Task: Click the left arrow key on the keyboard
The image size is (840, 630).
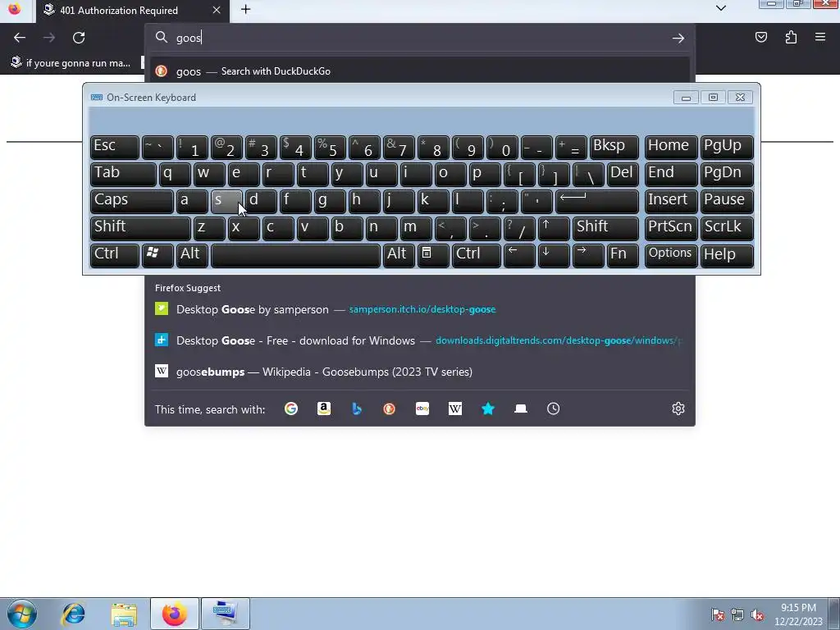Action: 518,254
